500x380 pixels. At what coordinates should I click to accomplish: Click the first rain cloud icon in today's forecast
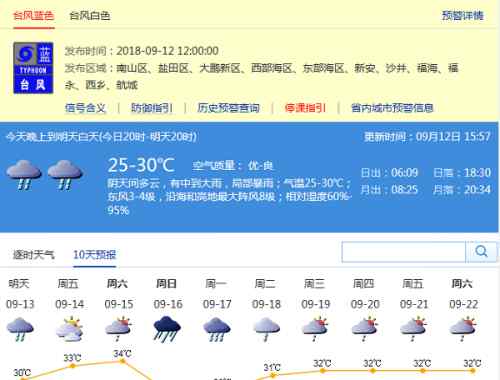coord(24,174)
